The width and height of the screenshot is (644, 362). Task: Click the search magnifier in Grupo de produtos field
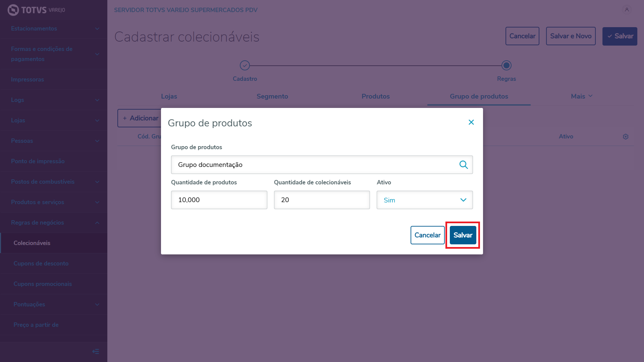464,165
